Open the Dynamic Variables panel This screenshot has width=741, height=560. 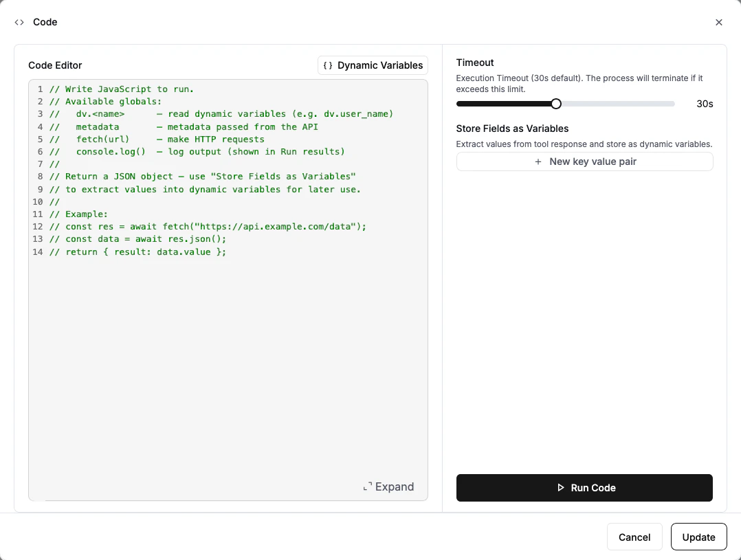point(373,65)
